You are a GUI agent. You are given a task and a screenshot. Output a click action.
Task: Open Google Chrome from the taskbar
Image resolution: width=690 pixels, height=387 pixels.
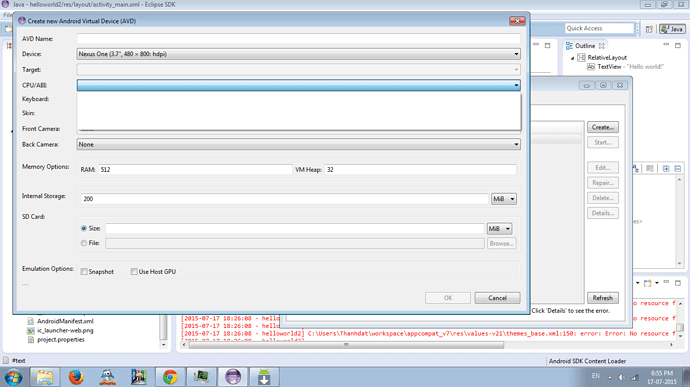tap(170, 377)
